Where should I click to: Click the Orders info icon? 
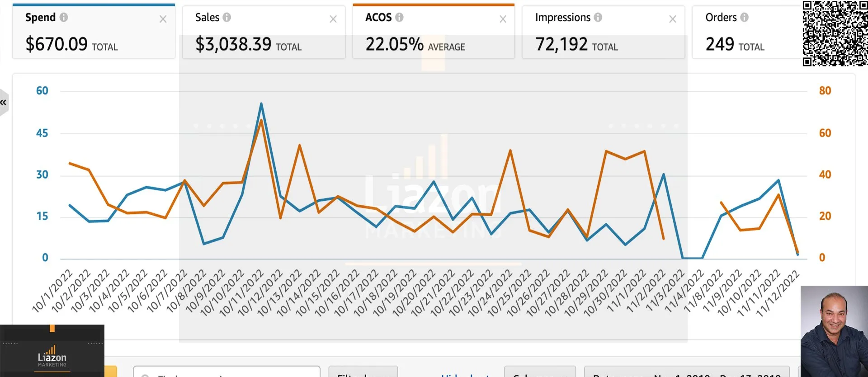(x=745, y=17)
